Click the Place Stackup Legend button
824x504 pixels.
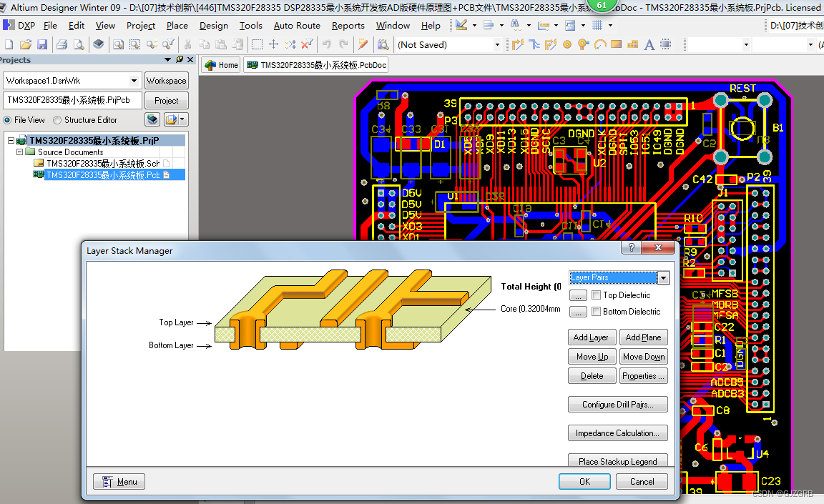(x=618, y=461)
